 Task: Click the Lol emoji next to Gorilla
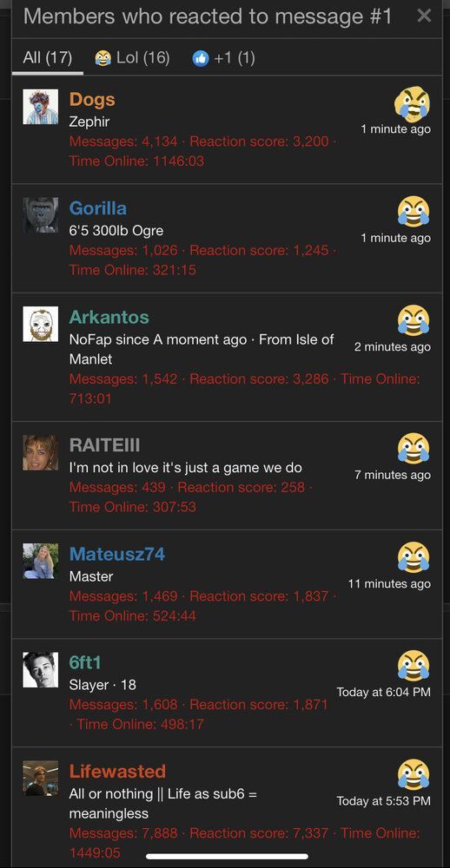[x=414, y=212]
